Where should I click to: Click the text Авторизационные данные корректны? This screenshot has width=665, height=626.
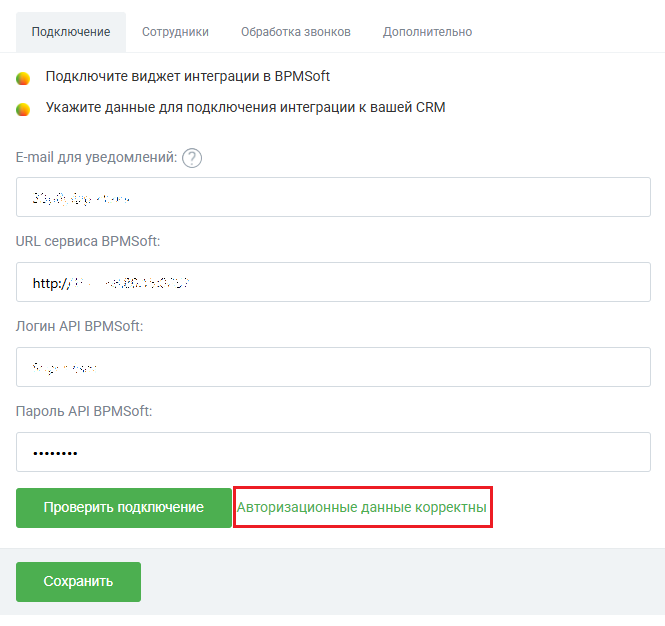(x=361, y=507)
